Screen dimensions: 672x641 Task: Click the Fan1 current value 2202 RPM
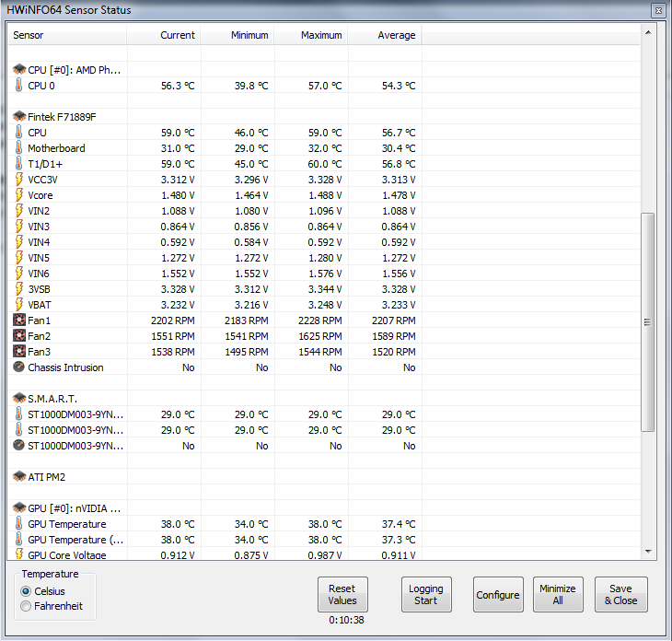coord(173,320)
